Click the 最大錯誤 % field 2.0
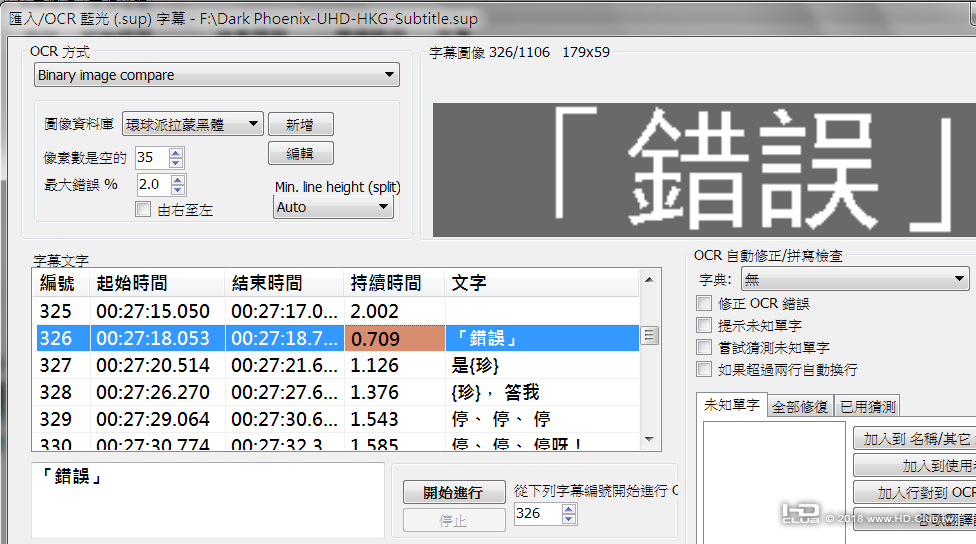Viewport: 976px width, 544px height. click(x=154, y=184)
